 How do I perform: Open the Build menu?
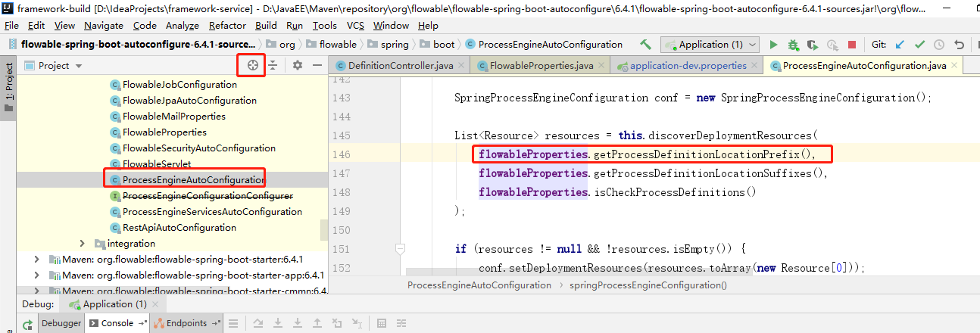pos(266,26)
